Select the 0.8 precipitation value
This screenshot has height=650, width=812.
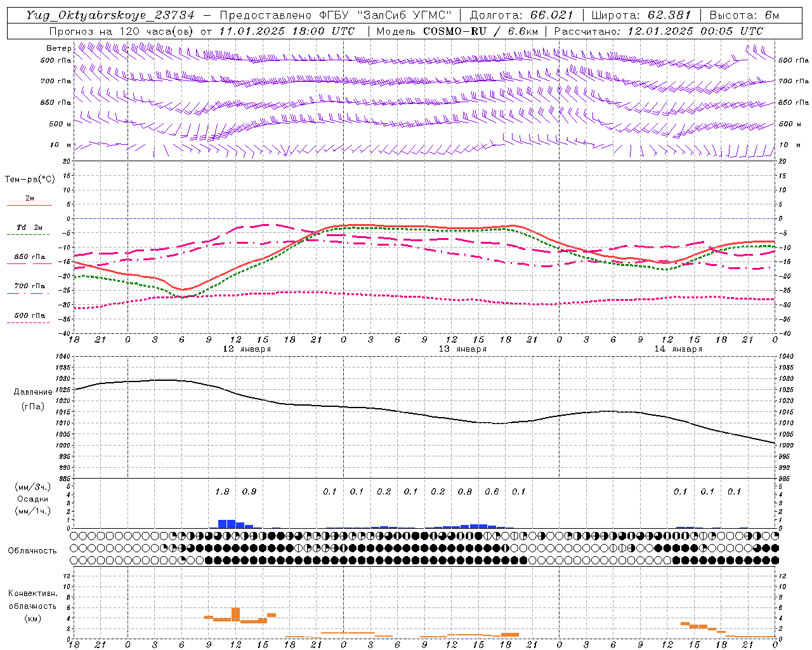tap(465, 492)
